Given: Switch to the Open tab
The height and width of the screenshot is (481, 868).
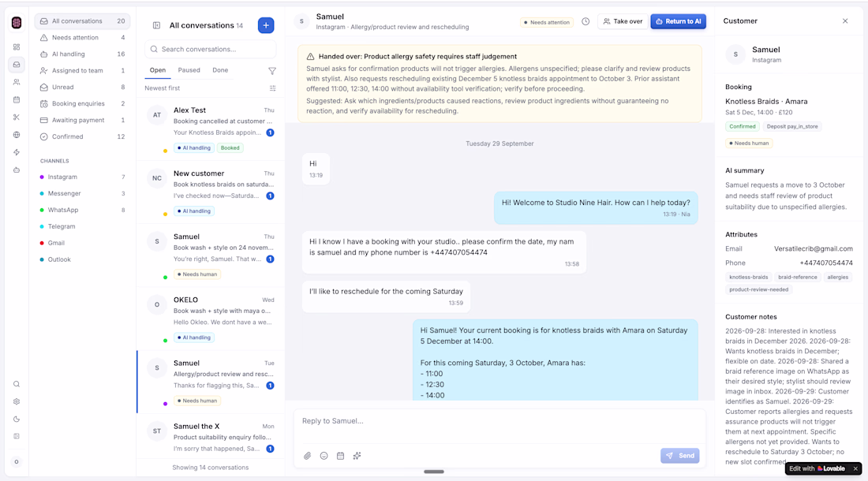Looking at the screenshot, I should coord(158,70).
